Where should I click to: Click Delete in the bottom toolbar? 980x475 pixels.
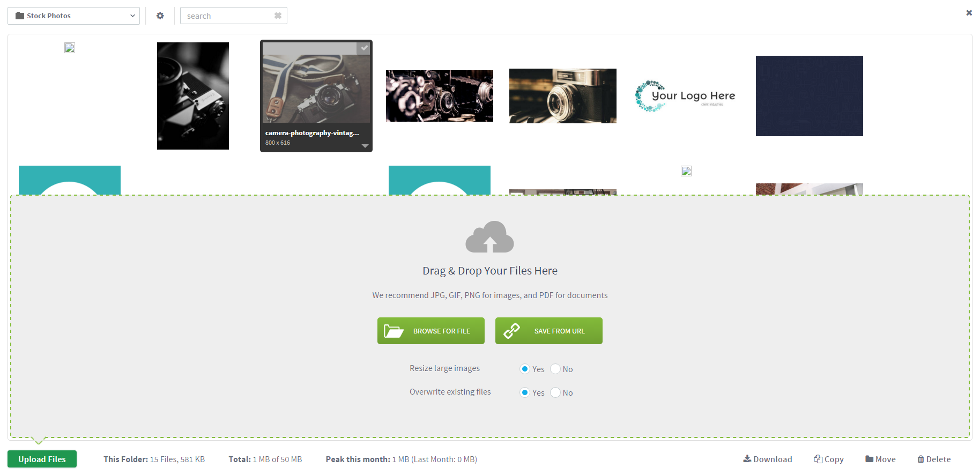tap(934, 459)
